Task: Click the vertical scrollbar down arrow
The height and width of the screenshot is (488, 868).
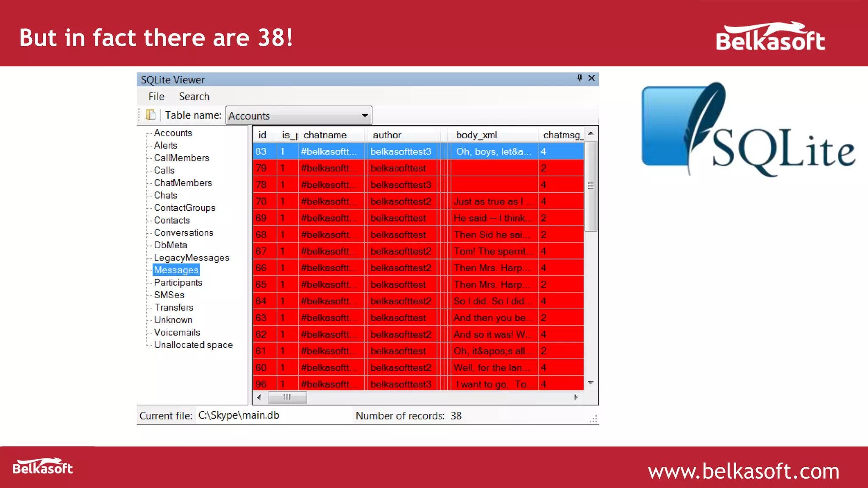Action: pyautogui.click(x=591, y=383)
